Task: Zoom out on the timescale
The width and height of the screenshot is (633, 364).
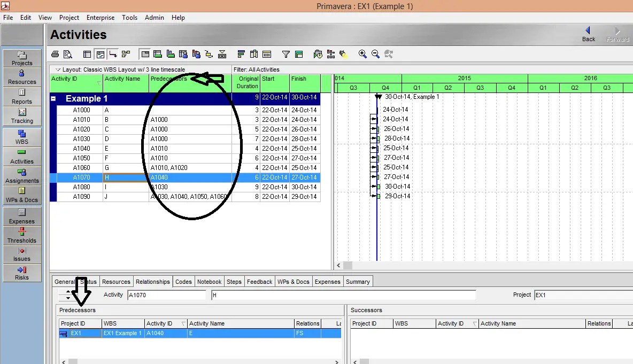Action: pyautogui.click(x=375, y=54)
